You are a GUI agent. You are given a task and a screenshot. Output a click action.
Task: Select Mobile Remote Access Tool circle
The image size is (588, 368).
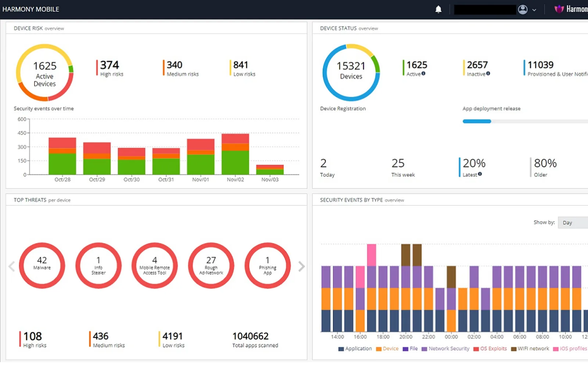[155, 265]
